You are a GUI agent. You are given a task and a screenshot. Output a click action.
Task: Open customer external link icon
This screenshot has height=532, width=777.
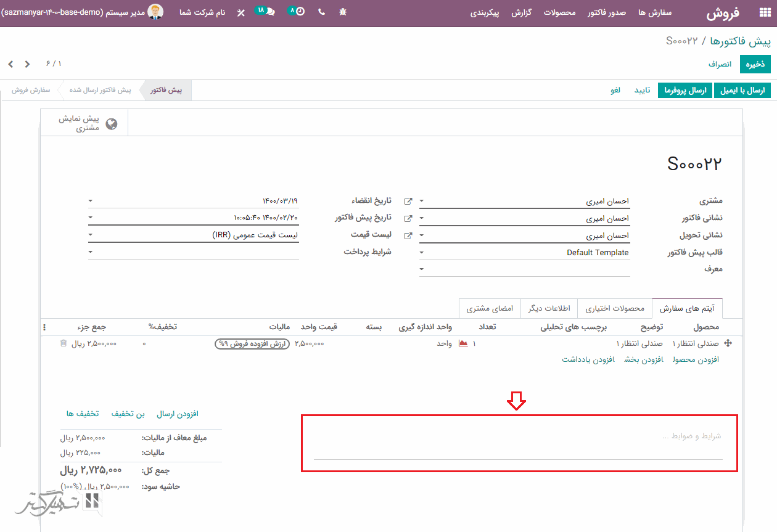(408, 202)
